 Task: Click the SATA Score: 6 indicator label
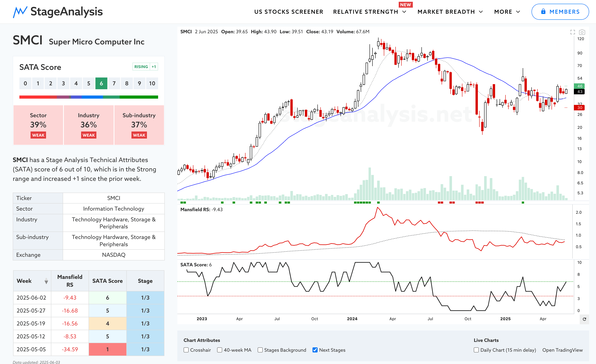(x=196, y=265)
